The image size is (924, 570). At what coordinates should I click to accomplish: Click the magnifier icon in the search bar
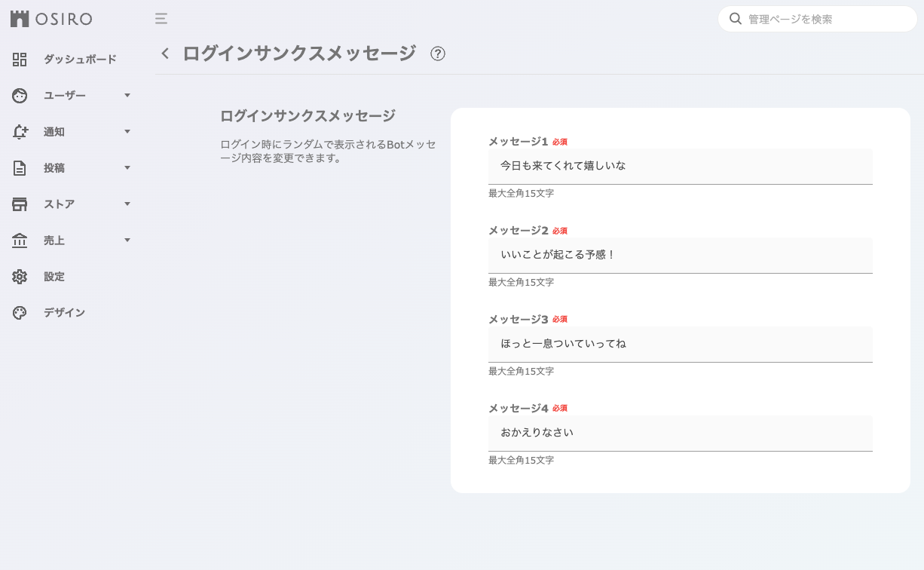tap(736, 19)
